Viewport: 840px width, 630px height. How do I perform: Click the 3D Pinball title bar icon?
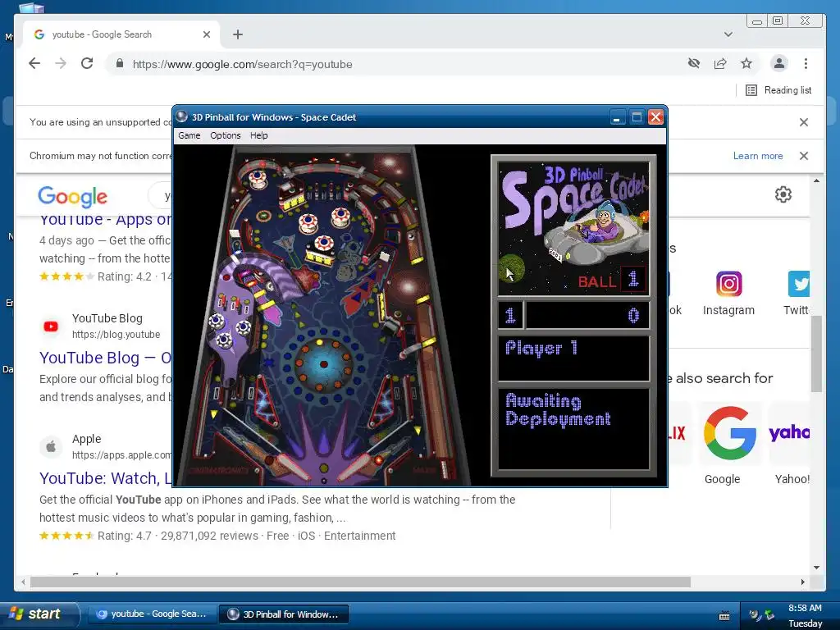click(x=182, y=116)
